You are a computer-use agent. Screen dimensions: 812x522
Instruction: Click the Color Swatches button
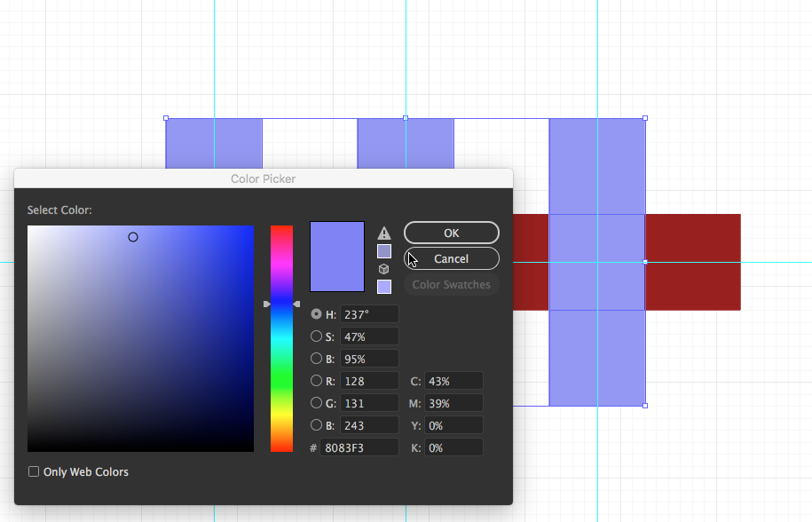click(451, 285)
